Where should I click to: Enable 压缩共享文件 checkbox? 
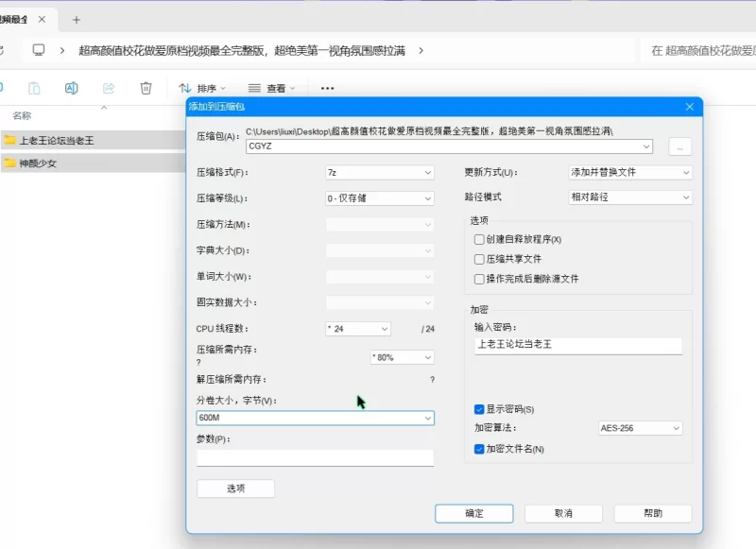479,259
